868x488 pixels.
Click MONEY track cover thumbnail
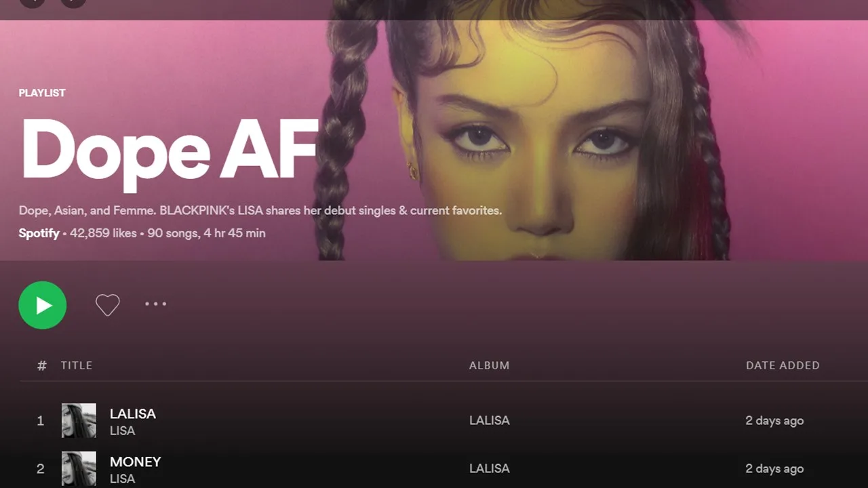point(79,469)
